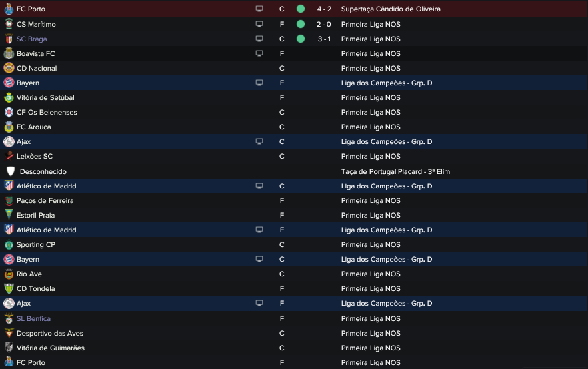
Task: Click the Rio Ave club badge
Action: (x=9, y=274)
